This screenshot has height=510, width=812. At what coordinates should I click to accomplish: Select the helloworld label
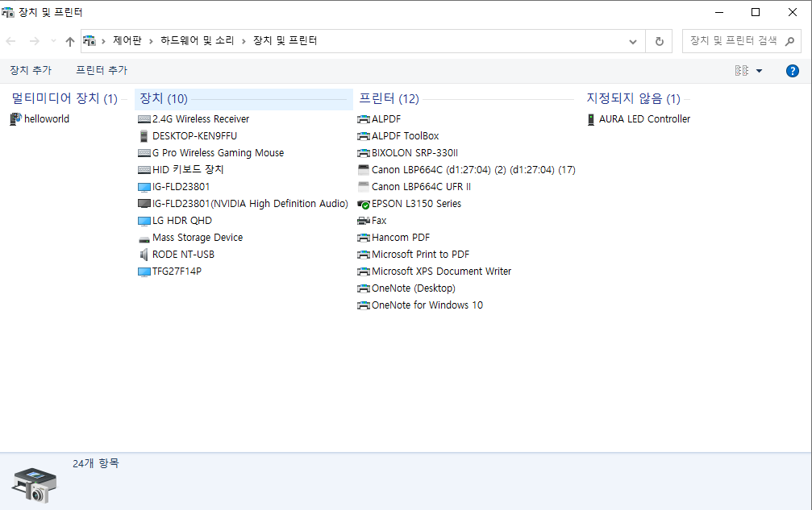coord(47,119)
